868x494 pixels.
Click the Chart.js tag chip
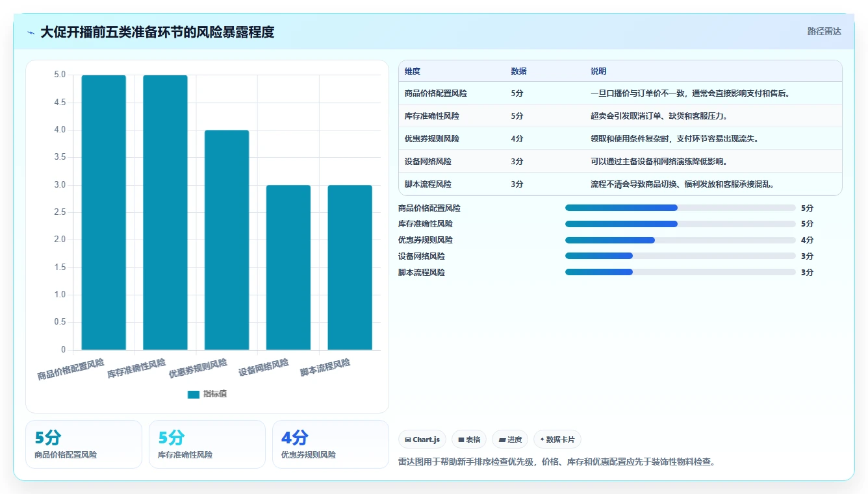tap(422, 439)
